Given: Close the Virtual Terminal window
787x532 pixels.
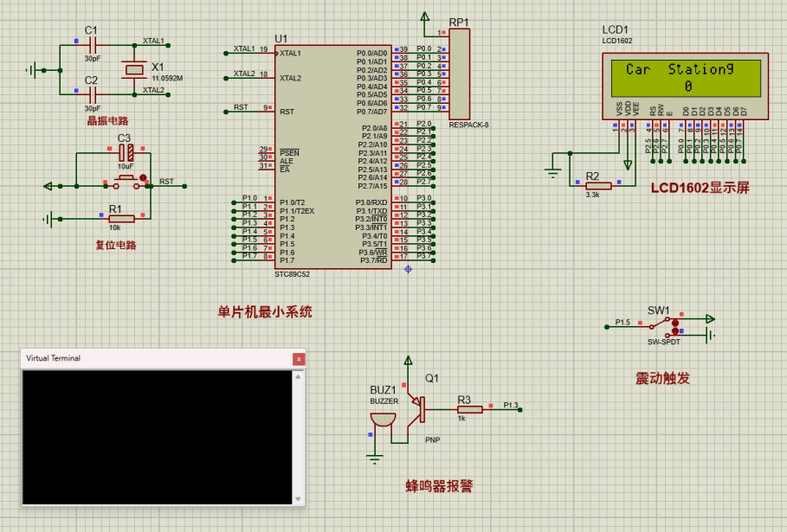Looking at the screenshot, I should coord(299,358).
